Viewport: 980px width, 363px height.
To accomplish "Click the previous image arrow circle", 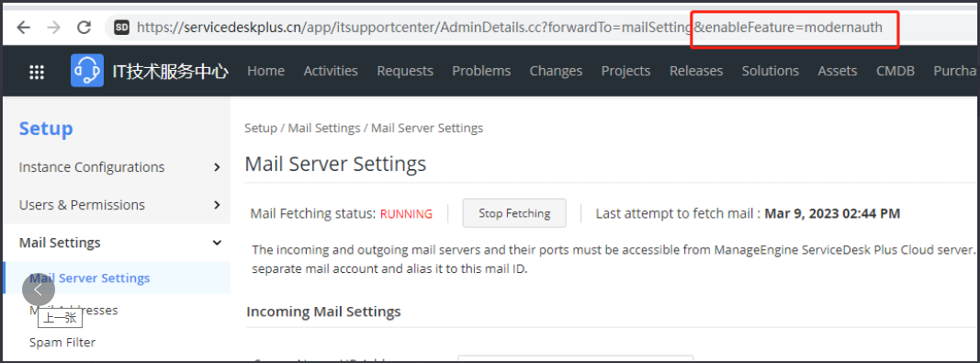I will tap(39, 289).
